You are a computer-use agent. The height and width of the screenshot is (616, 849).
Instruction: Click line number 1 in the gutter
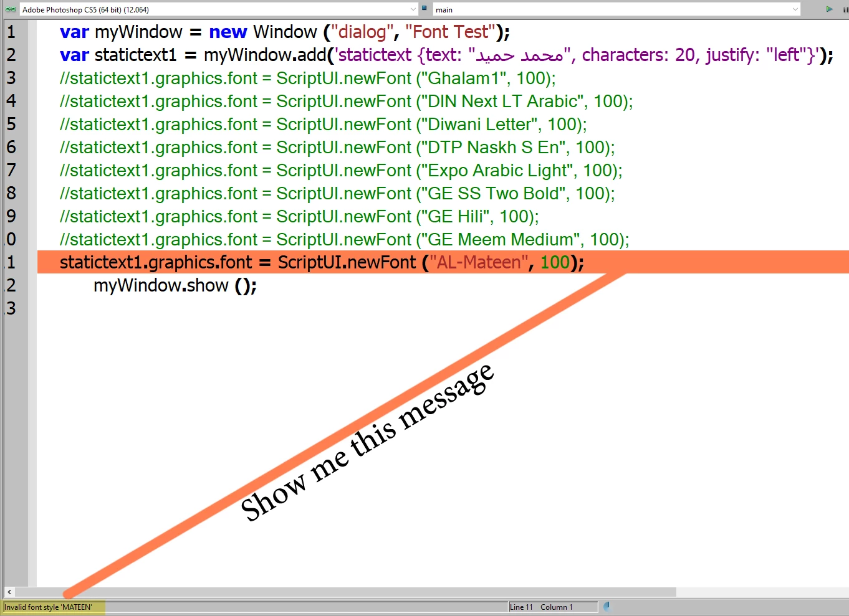click(11, 32)
